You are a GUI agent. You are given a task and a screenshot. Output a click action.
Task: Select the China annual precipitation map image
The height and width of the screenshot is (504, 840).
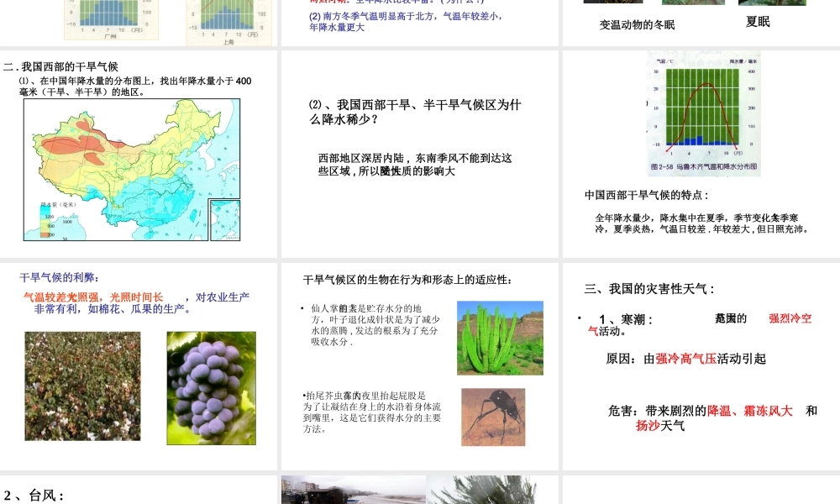pos(132,170)
